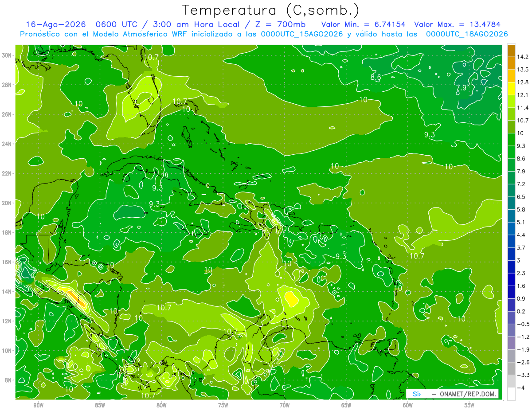Click the 7.9 contour label on the map
This screenshot has width=532, height=411.
(461, 88)
